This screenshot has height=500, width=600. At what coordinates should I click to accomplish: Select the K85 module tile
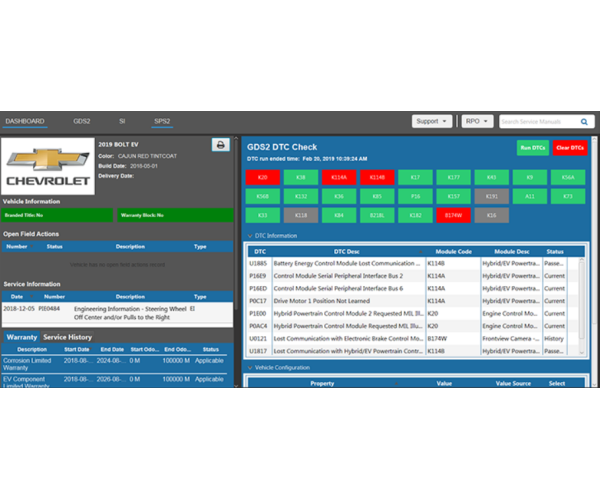click(377, 196)
